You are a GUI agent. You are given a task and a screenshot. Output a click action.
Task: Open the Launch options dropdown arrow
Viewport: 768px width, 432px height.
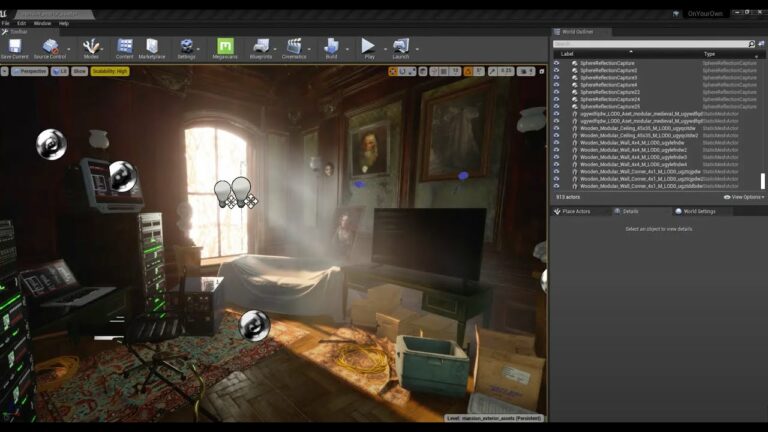[x=417, y=49]
